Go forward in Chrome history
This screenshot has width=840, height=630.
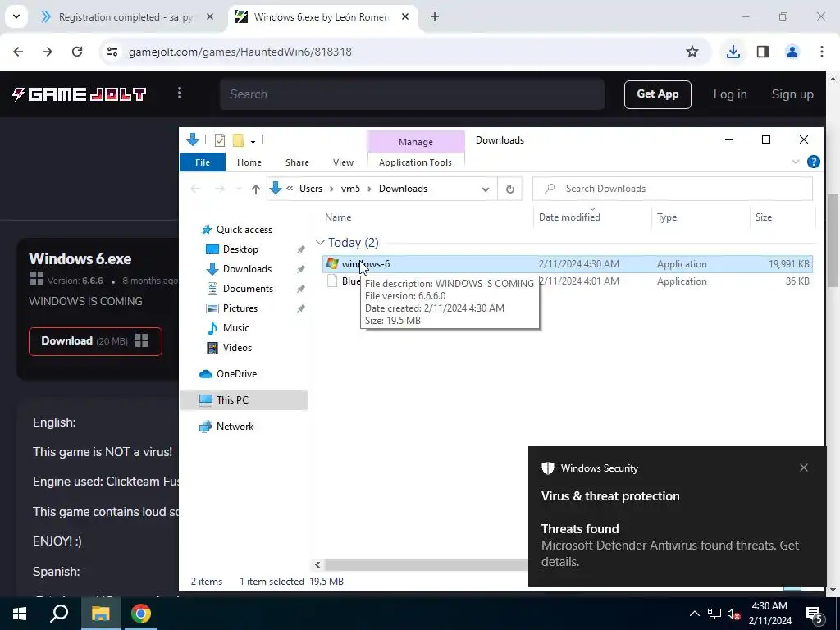click(48, 52)
